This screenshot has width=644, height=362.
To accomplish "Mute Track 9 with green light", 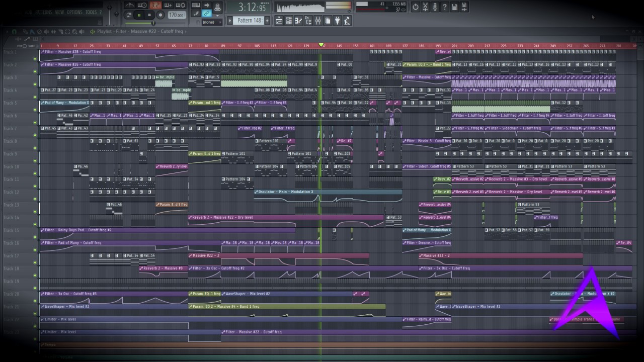I will 35,161.
